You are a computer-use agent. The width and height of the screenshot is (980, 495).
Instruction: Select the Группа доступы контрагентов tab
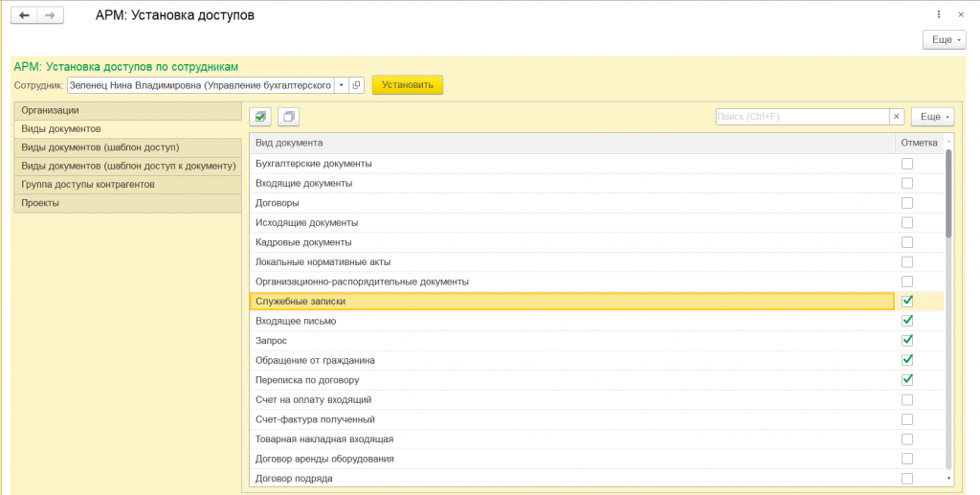[127, 185]
